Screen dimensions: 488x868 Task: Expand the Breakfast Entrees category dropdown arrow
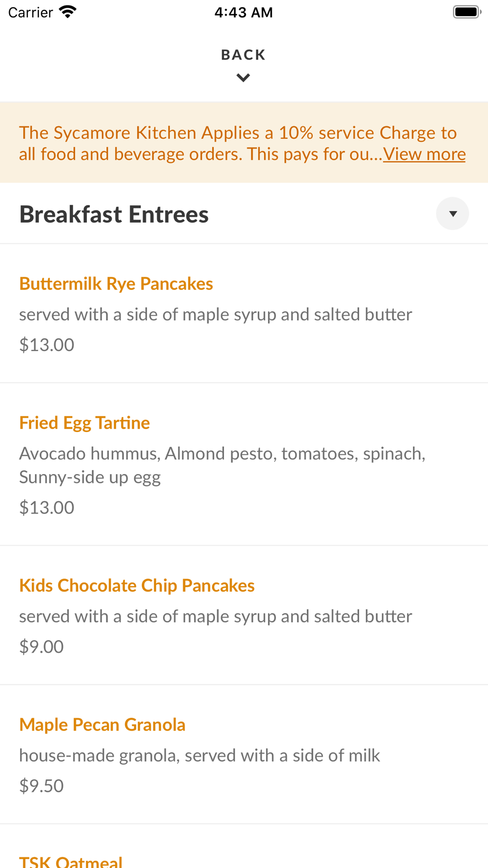click(x=452, y=214)
